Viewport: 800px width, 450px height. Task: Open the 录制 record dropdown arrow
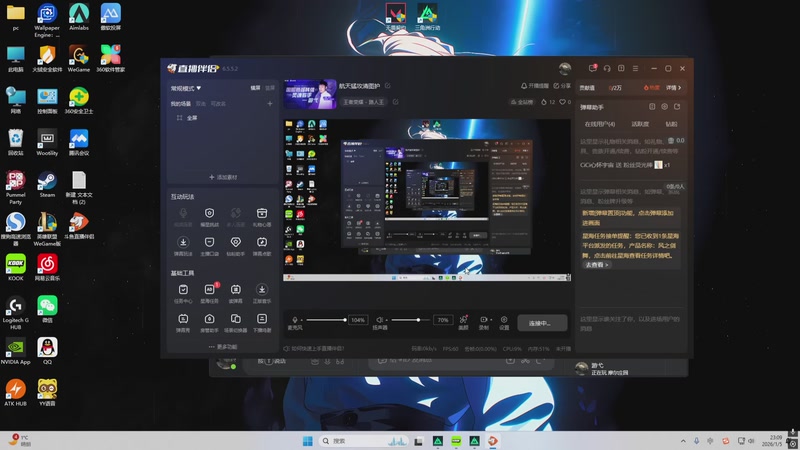click(491, 320)
